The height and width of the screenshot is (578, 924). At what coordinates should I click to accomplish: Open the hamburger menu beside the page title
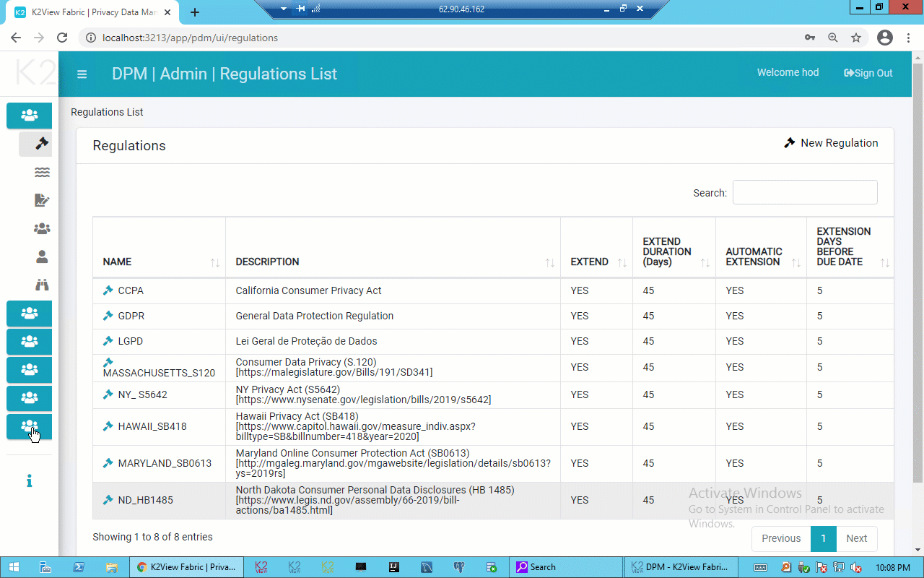[82, 74]
